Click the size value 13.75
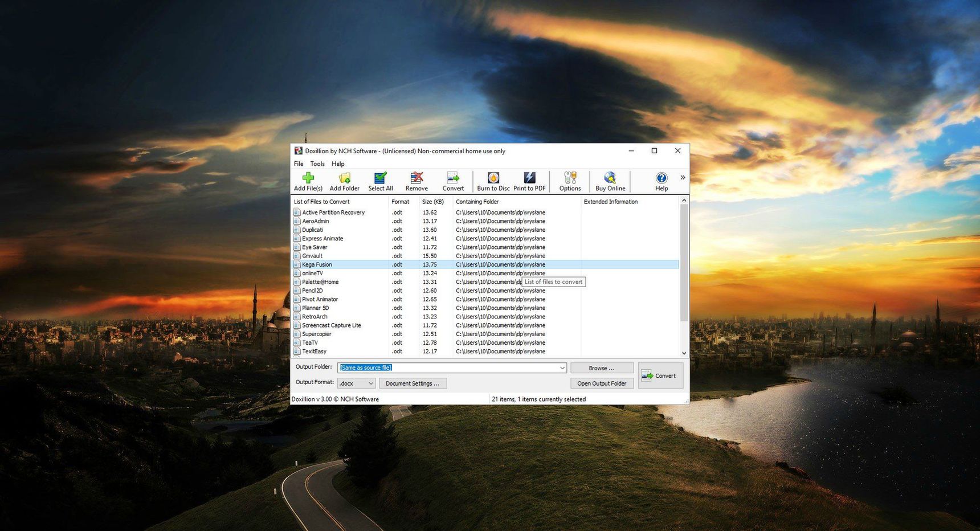The width and height of the screenshot is (980, 531). 430,264
